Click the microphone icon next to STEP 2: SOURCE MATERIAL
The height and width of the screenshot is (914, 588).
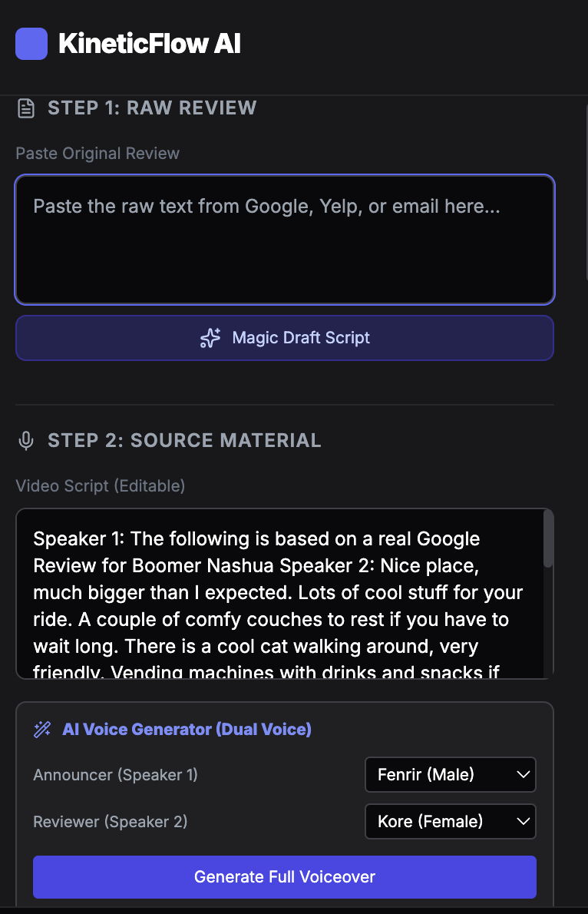pyautogui.click(x=26, y=440)
